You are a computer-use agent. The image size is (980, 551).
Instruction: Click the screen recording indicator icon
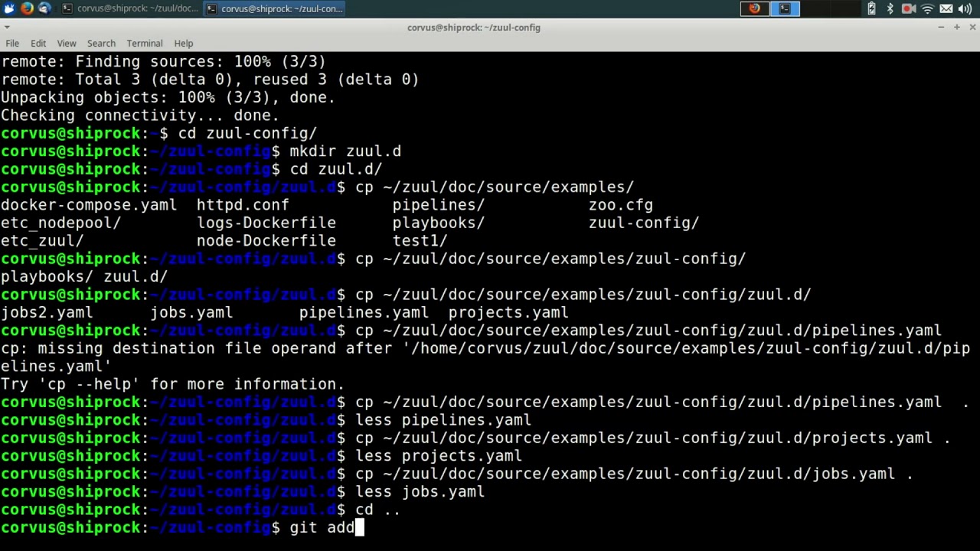point(909,8)
